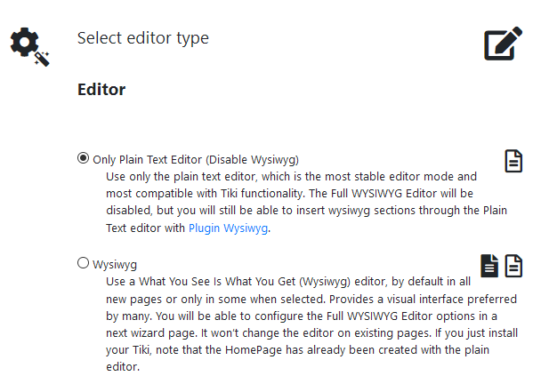Select the Only Plain Text Editor radio button
Screen dimensions: 541x392
coord(84,158)
